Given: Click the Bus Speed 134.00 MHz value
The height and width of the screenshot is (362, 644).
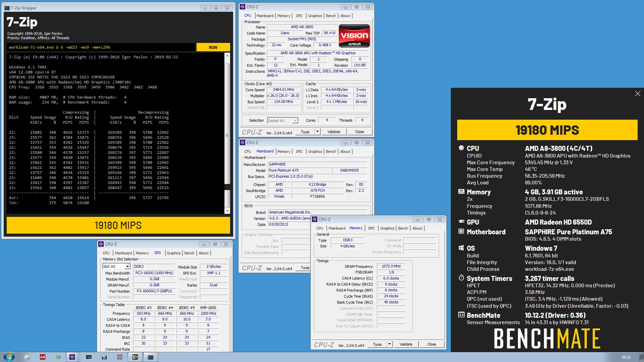Looking at the screenshot, I should coord(283,102).
